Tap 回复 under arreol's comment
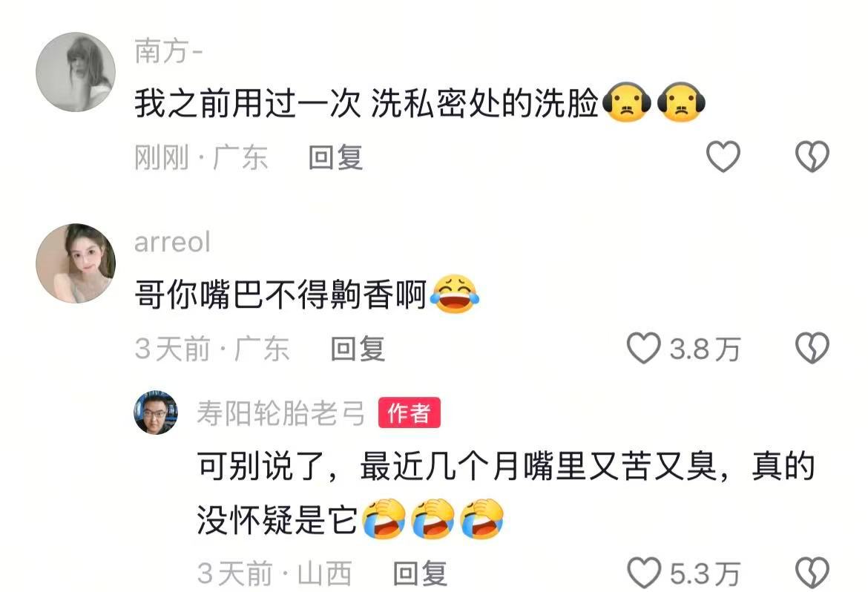Viewport: 868px width, 592px height. (x=358, y=349)
